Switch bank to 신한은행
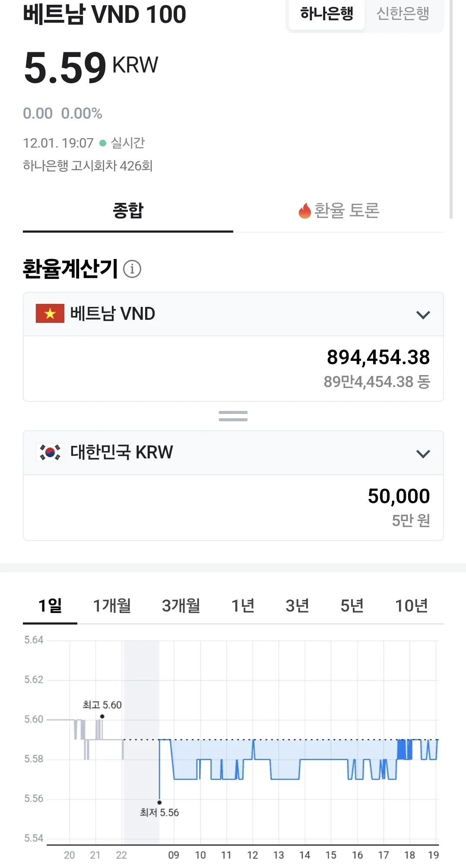 click(x=403, y=14)
